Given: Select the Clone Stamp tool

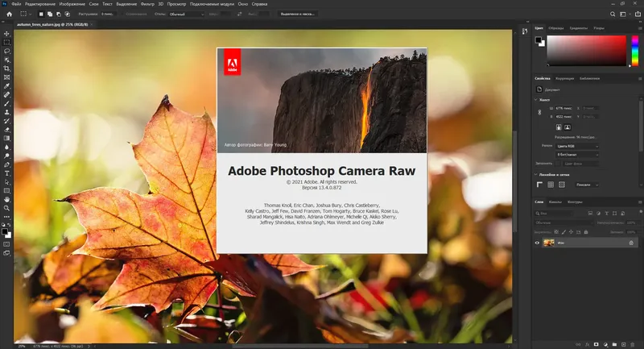Looking at the screenshot, I should pos(6,112).
